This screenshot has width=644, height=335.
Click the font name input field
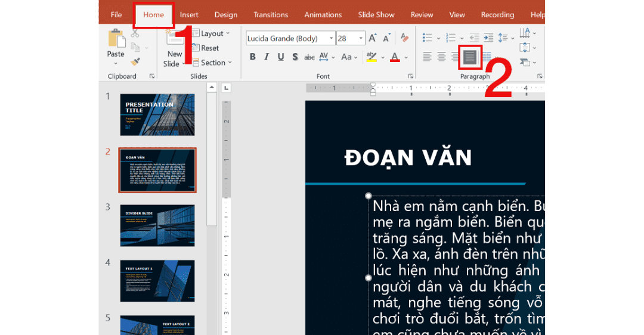[287, 39]
